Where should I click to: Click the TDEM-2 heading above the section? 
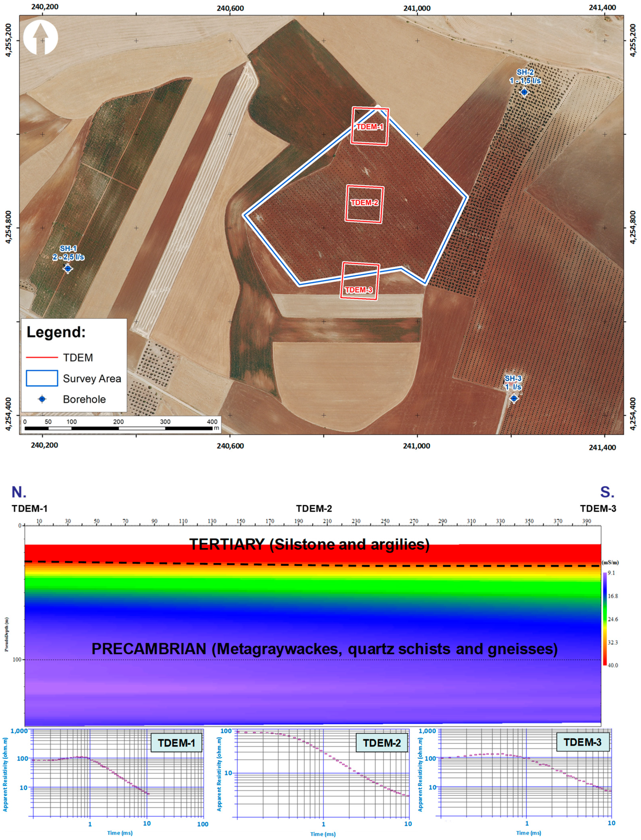point(314,509)
